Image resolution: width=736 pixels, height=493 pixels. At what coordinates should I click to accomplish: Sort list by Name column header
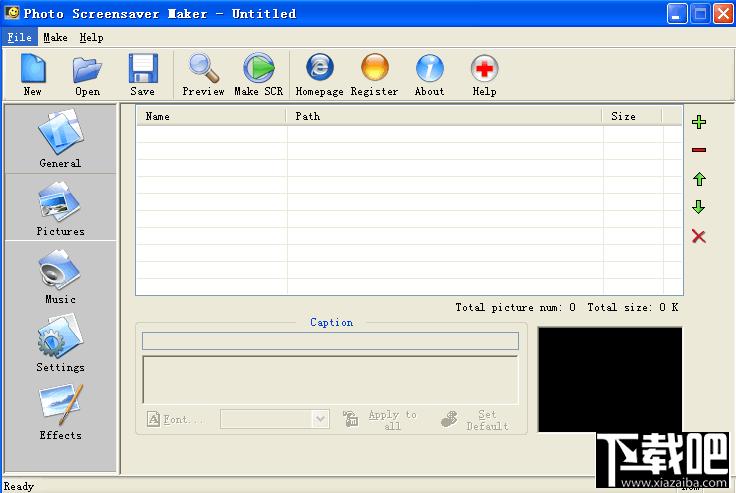pos(211,116)
